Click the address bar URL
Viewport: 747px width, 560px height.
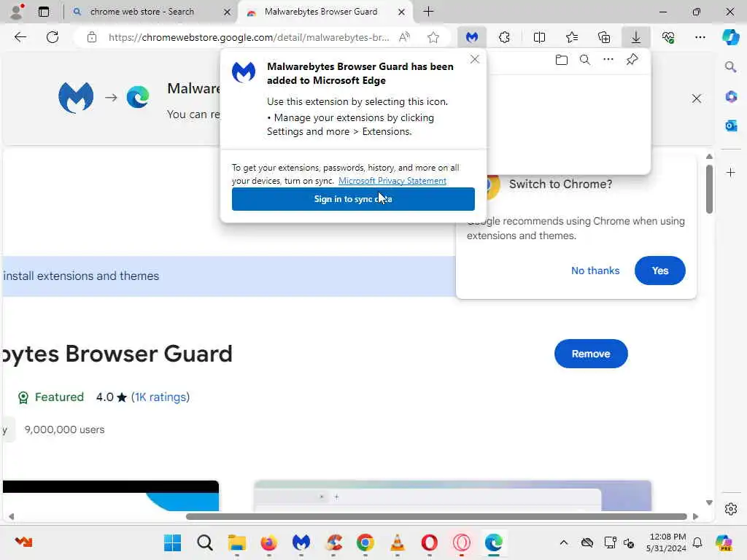tap(249, 37)
